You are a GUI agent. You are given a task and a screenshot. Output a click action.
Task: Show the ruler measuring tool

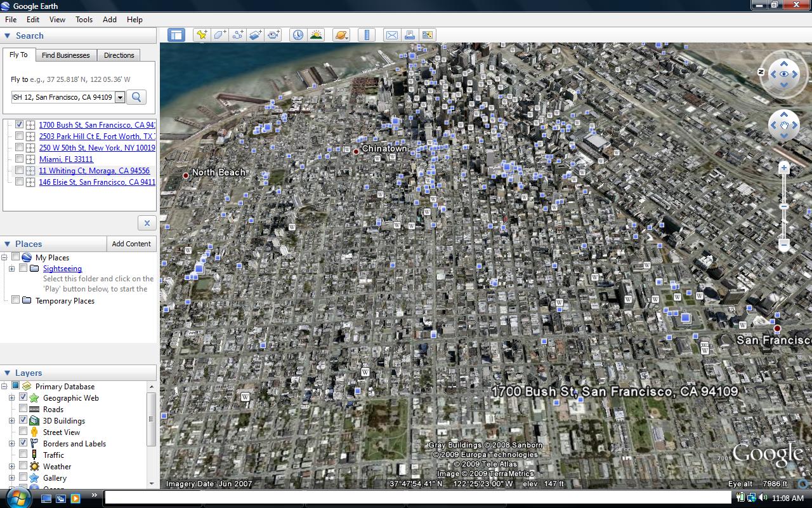(x=367, y=35)
